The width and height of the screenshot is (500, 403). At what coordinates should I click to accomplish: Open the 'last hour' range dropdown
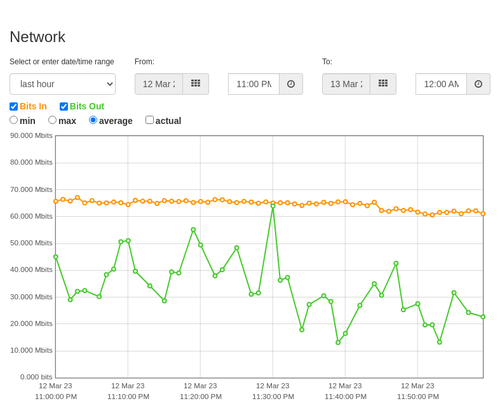[63, 84]
